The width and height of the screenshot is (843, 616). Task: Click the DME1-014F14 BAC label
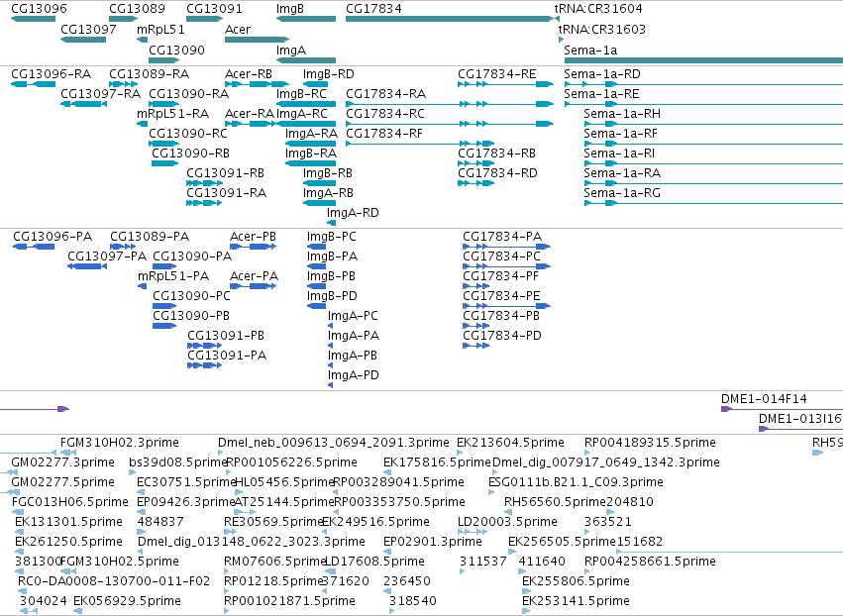pos(764,398)
